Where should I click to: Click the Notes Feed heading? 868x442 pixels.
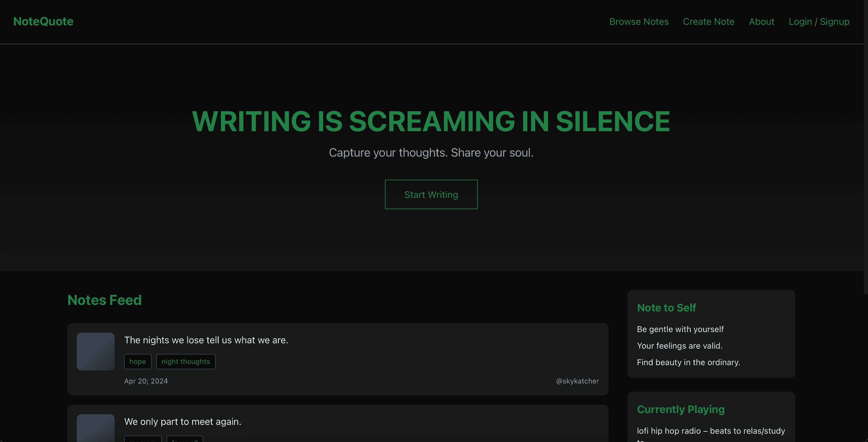point(105,300)
